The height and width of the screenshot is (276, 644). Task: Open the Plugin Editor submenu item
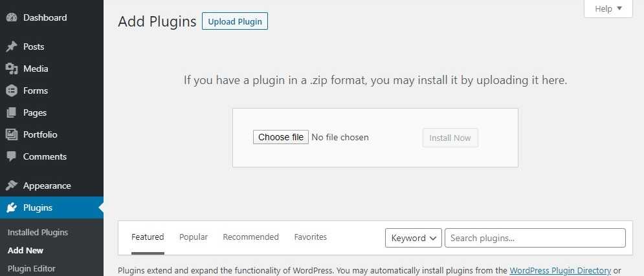point(32,269)
